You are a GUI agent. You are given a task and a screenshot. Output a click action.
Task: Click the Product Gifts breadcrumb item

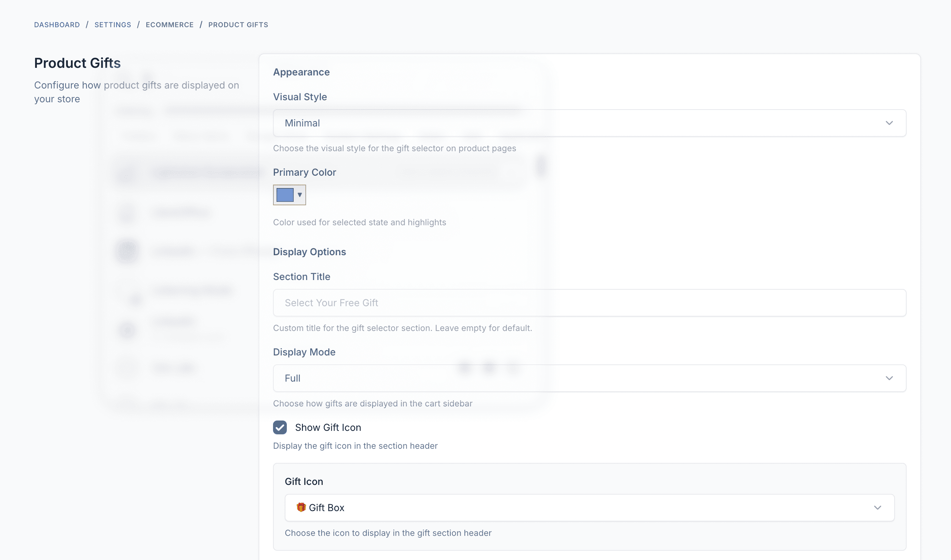[238, 24]
